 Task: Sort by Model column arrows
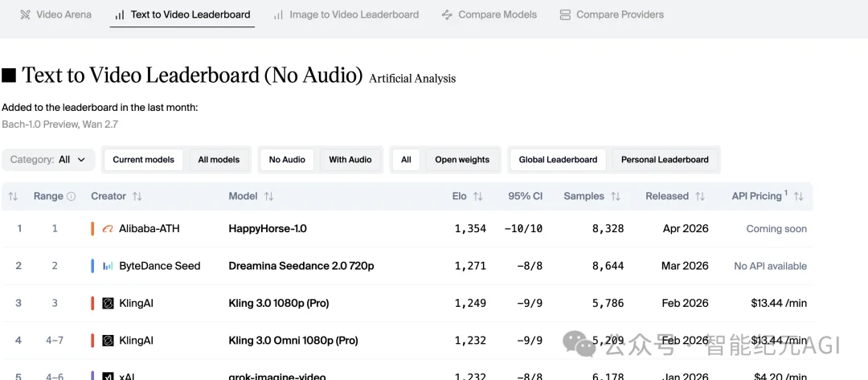tap(268, 196)
